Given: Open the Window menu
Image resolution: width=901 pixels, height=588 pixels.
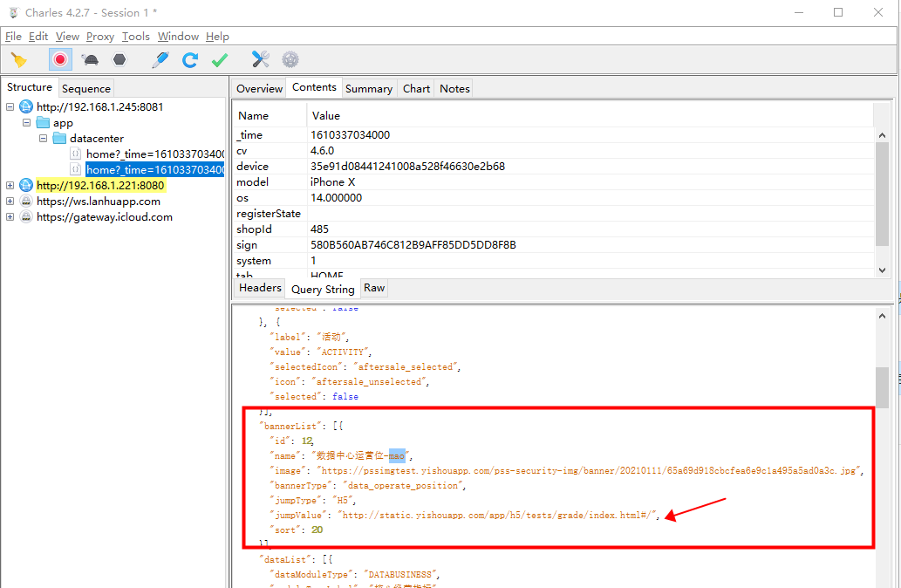Looking at the screenshot, I should (x=178, y=37).
